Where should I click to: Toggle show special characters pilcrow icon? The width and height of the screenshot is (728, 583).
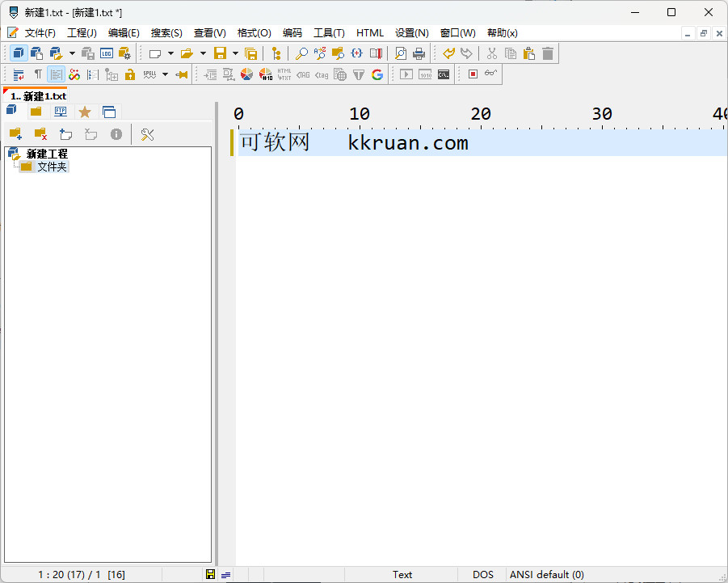(38, 74)
